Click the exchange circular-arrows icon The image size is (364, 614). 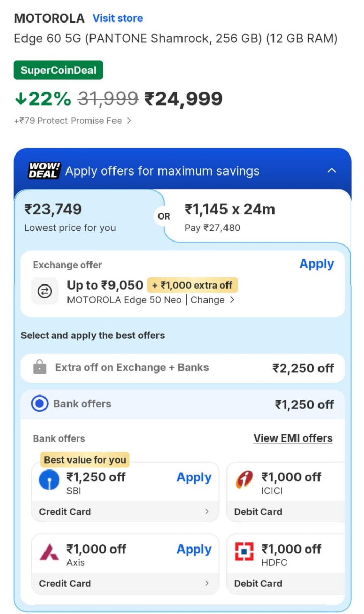point(44,291)
